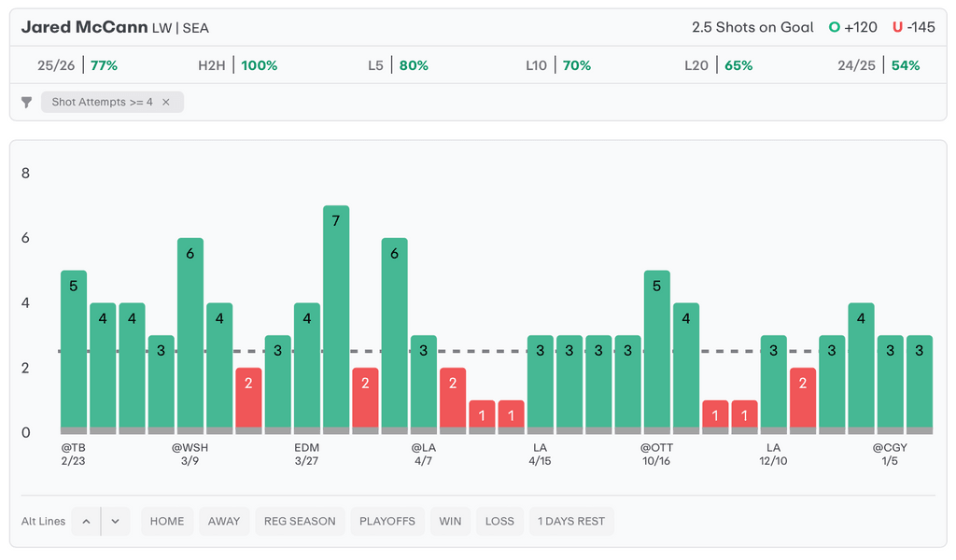956x560 pixels.
Task: Click the 7-shot bar after EDM
Action: point(336,317)
